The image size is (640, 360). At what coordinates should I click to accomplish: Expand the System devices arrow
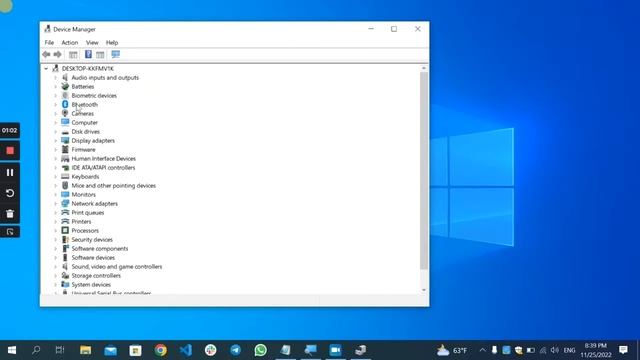(56, 284)
